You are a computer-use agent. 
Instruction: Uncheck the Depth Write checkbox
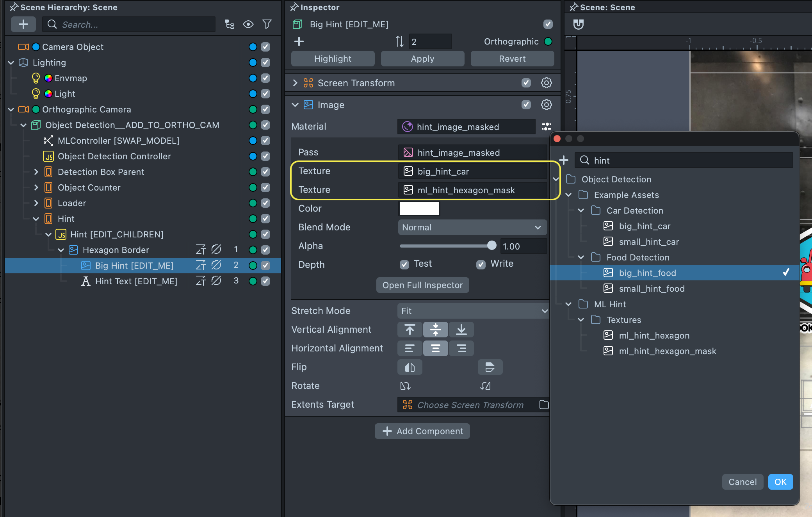[481, 264]
